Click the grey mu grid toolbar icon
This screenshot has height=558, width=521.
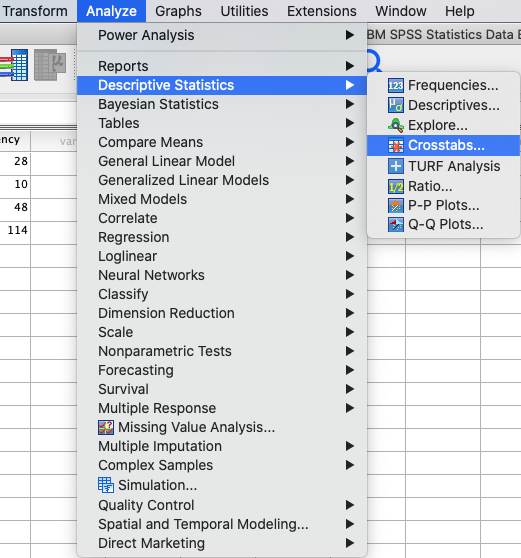coord(50,65)
